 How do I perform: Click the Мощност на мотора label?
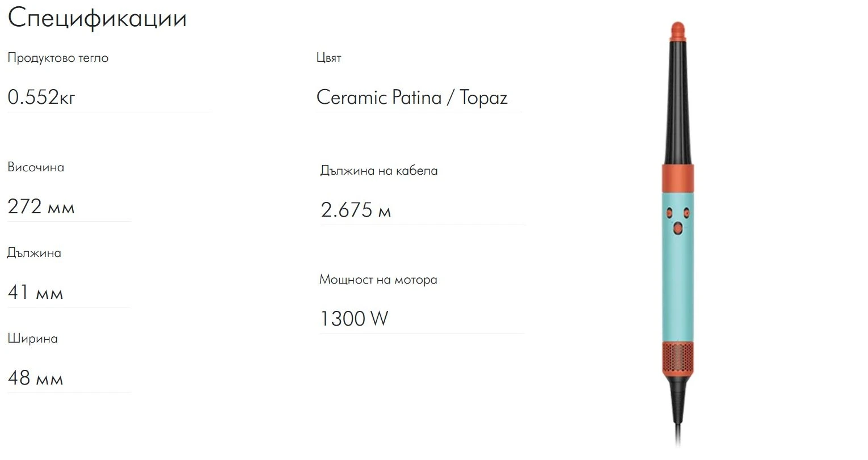coord(378,280)
